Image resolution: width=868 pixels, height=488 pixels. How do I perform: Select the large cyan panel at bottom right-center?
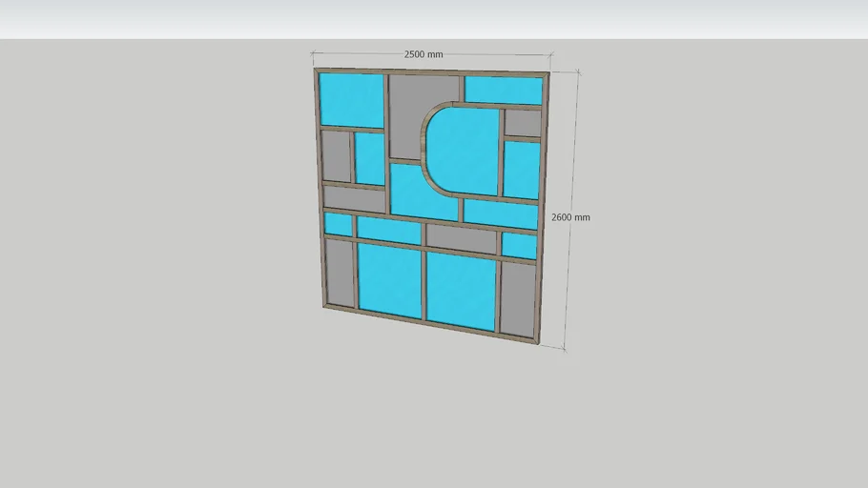pos(460,289)
